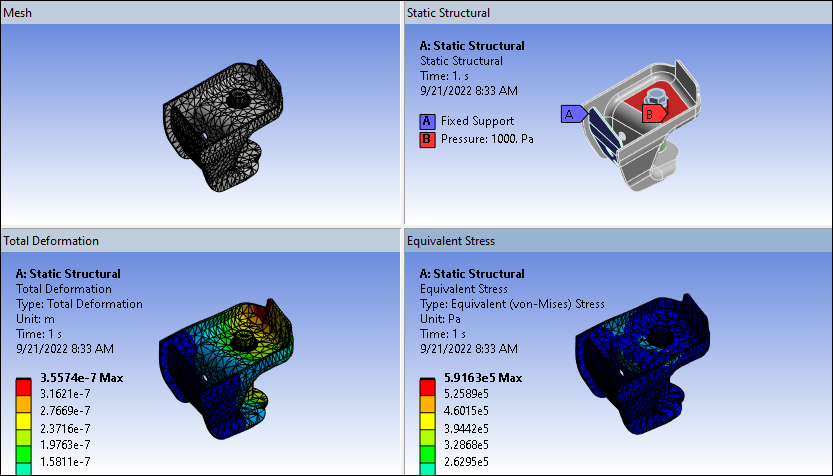Select orange swatch beside 4.6015e5

[427, 405]
